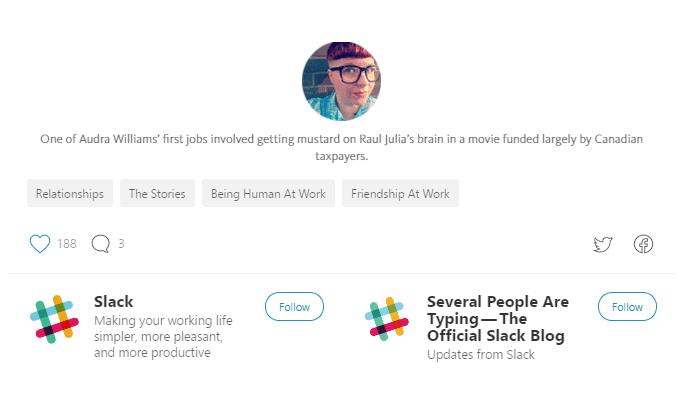The image size is (690, 400).
Task: Click the Updates from Slack subtitle
Action: click(x=481, y=355)
